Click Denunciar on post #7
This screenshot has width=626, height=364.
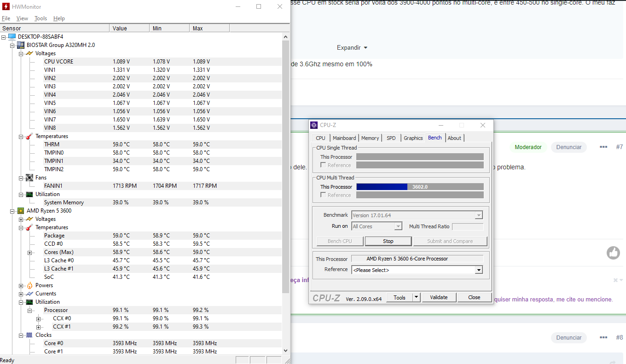[569, 147]
